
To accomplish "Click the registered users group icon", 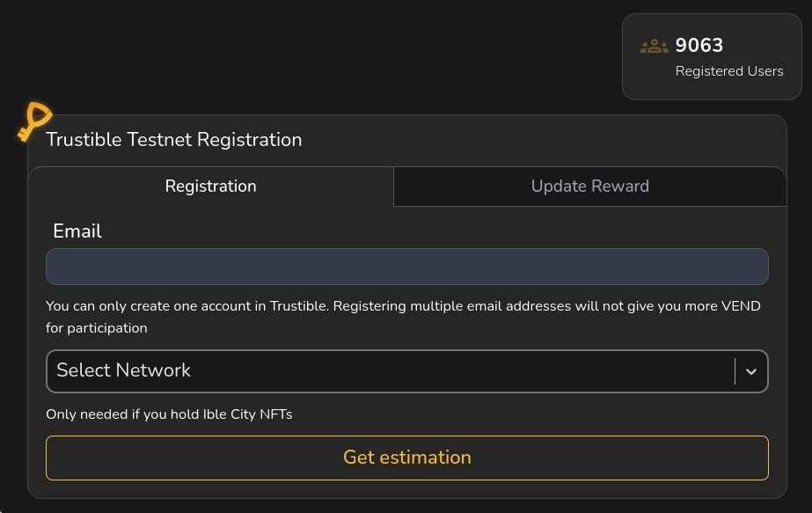I will coord(655,47).
